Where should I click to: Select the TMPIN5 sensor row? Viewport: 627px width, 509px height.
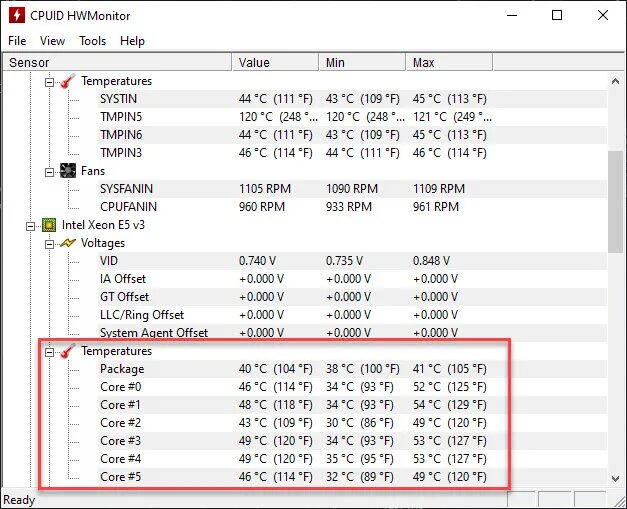[x=352, y=117]
